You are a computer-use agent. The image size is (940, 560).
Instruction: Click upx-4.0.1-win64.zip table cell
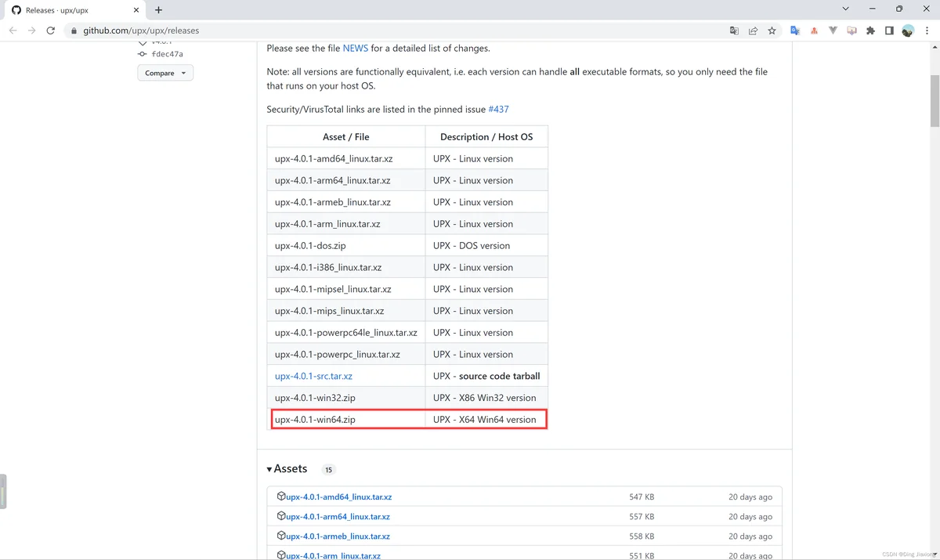pos(346,420)
